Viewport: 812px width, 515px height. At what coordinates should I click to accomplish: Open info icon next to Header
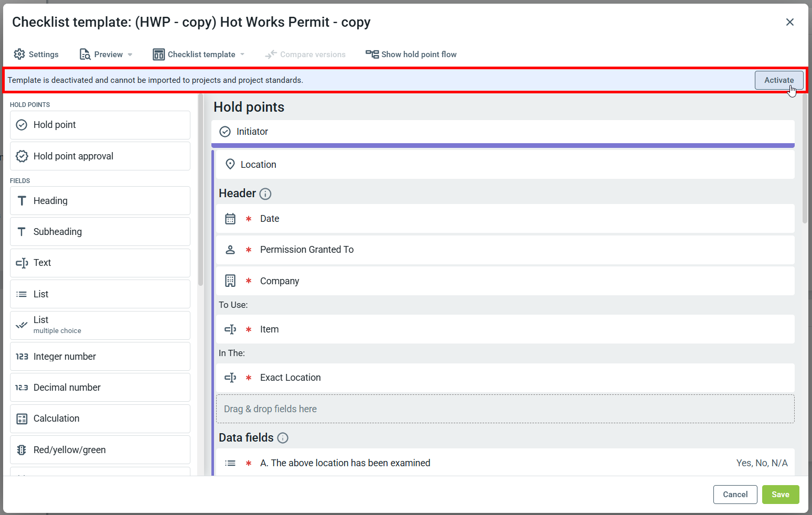click(x=265, y=194)
